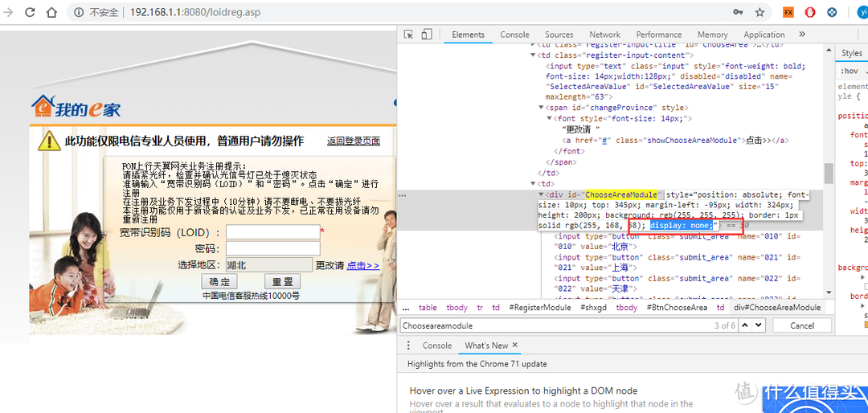
Task: Click the 重置 reset button
Action: point(282,280)
